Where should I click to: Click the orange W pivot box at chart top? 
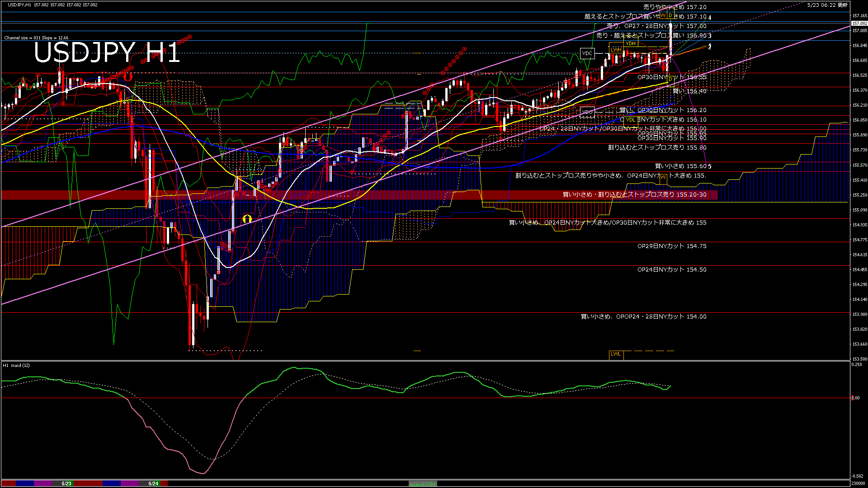(663, 16)
